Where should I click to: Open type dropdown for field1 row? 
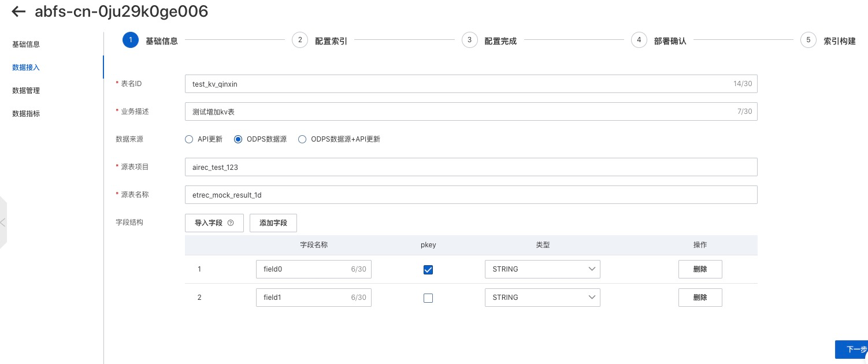pyautogui.click(x=543, y=298)
